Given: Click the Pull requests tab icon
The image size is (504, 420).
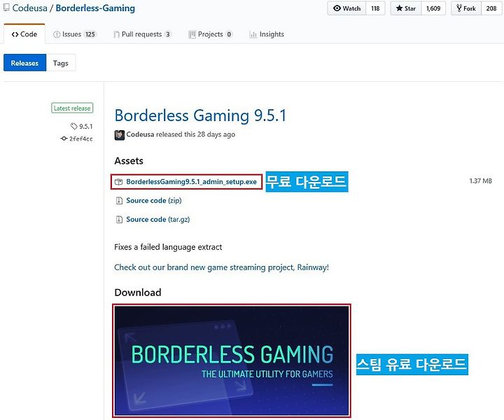Looking at the screenshot, I should (x=116, y=34).
